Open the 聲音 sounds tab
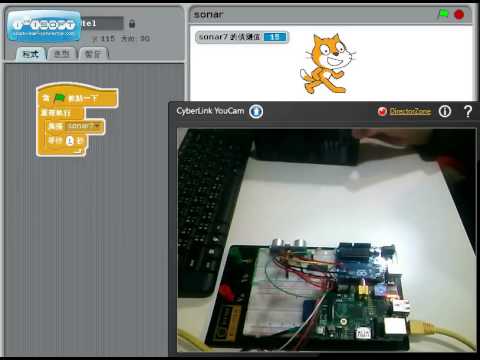 (93, 54)
